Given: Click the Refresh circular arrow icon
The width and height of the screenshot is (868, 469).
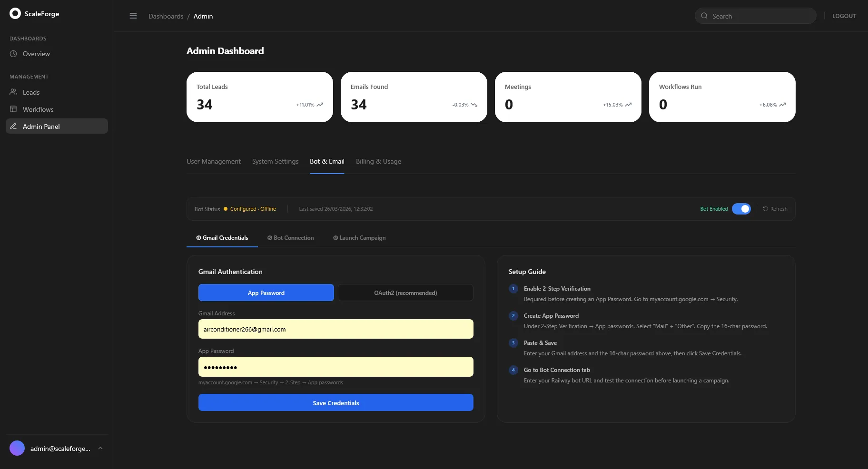Looking at the screenshot, I should [x=766, y=209].
